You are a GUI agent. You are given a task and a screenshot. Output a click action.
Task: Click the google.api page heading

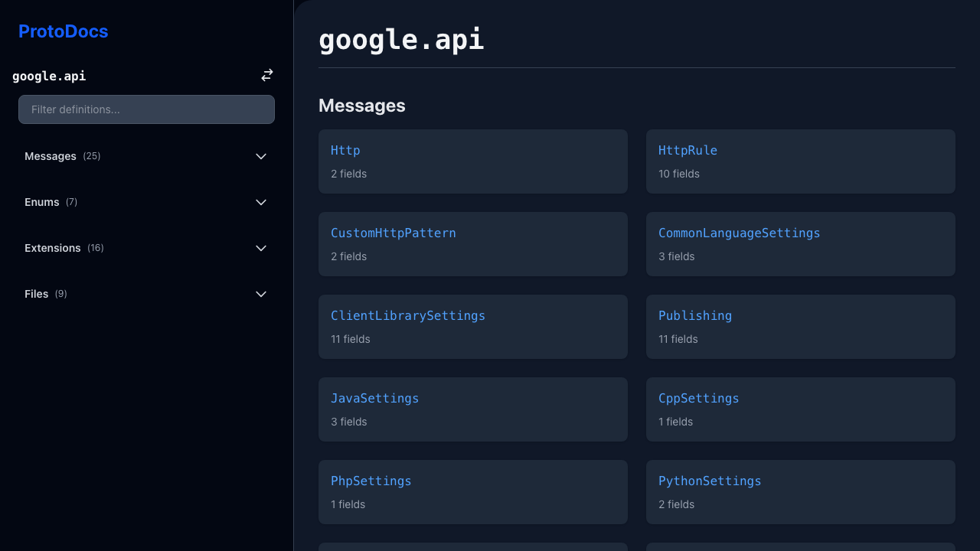[401, 39]
